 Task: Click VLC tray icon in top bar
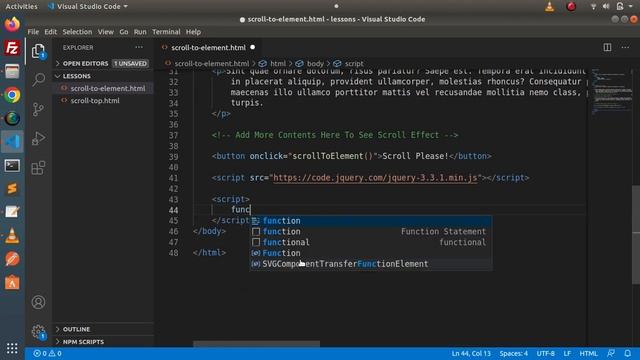click(550, 7)
